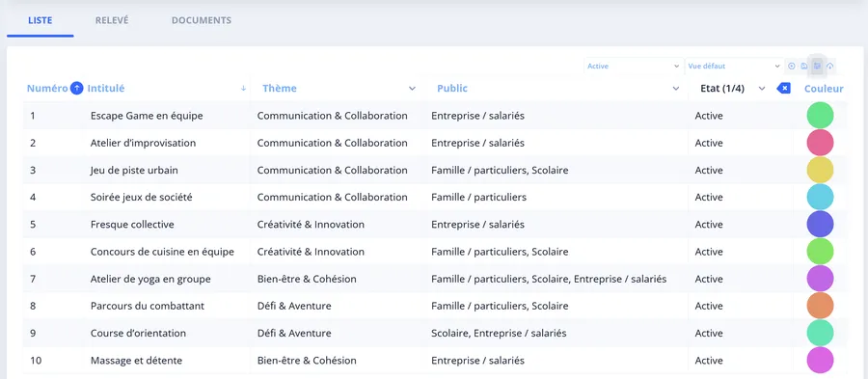
Task: Select the Concours de cuisine en équipe title
Action: pyautogui.click(x=162, y=252)
